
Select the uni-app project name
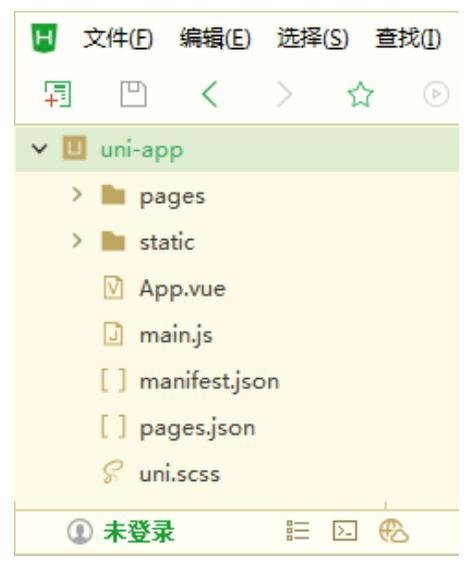(x=142, y=150)
